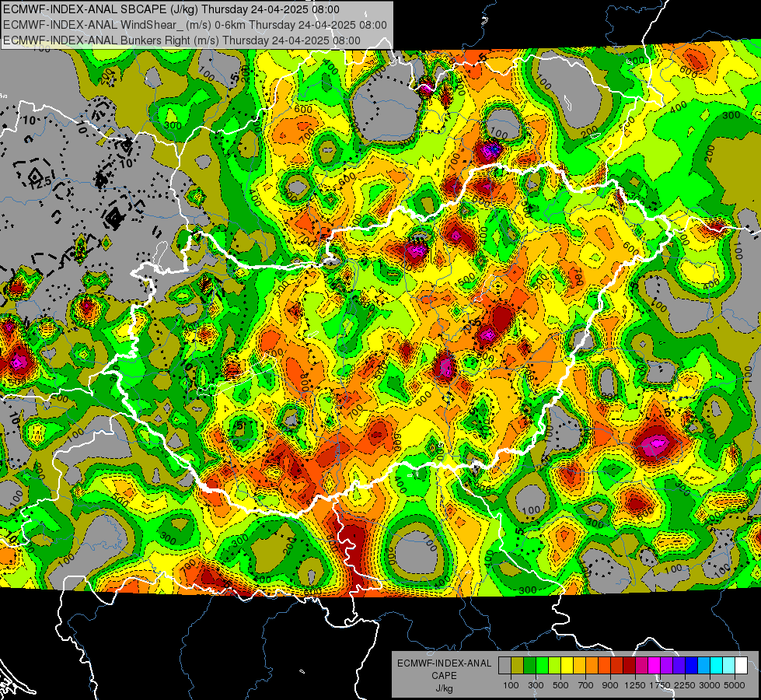This screenshot has height=700, width=761.
Task: Click the ECMWF-INDEX-ANAL legend title
Action: coord(444,663)
